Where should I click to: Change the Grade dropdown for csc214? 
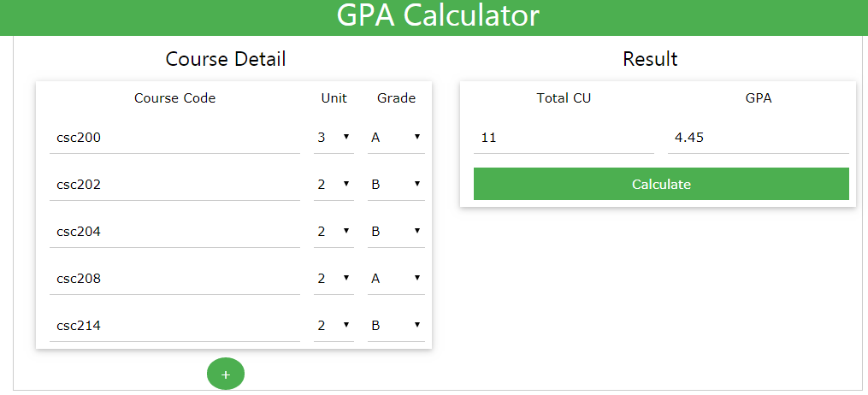(x=396, y=325)
